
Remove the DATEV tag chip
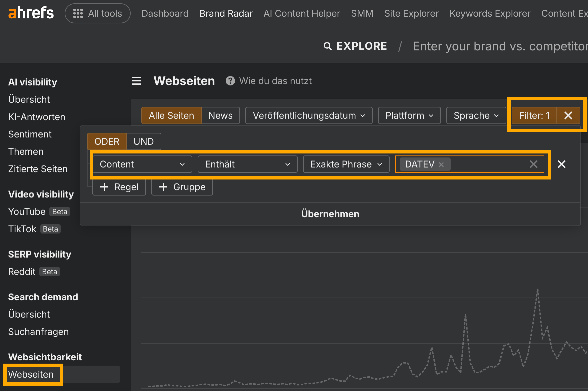pos(441,164)
